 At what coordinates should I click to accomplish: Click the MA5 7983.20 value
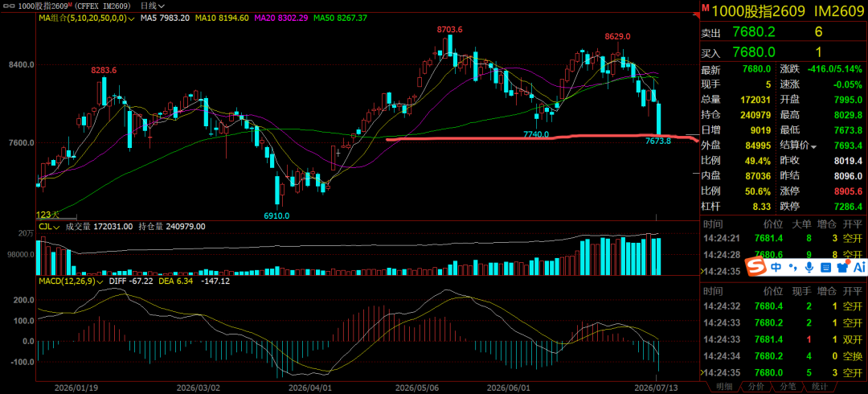tap(165, 18)
